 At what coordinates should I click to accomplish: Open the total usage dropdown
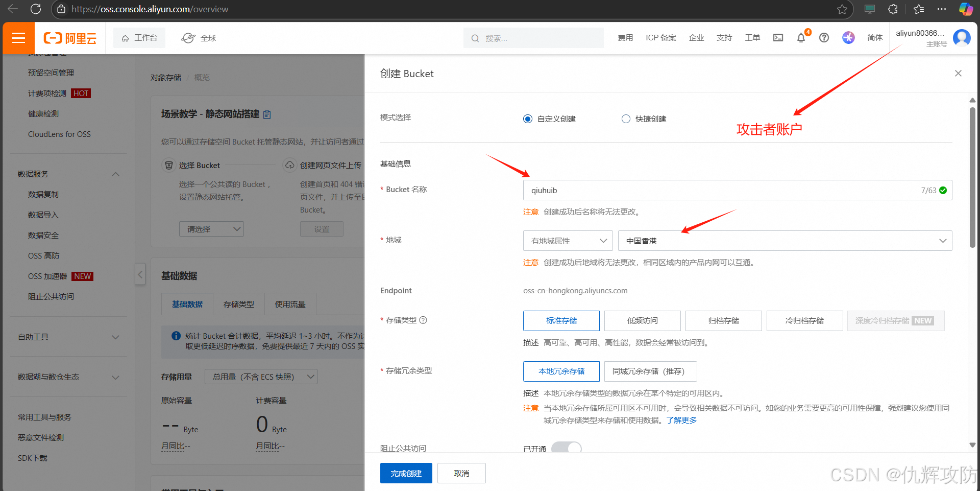coord(261,377)
